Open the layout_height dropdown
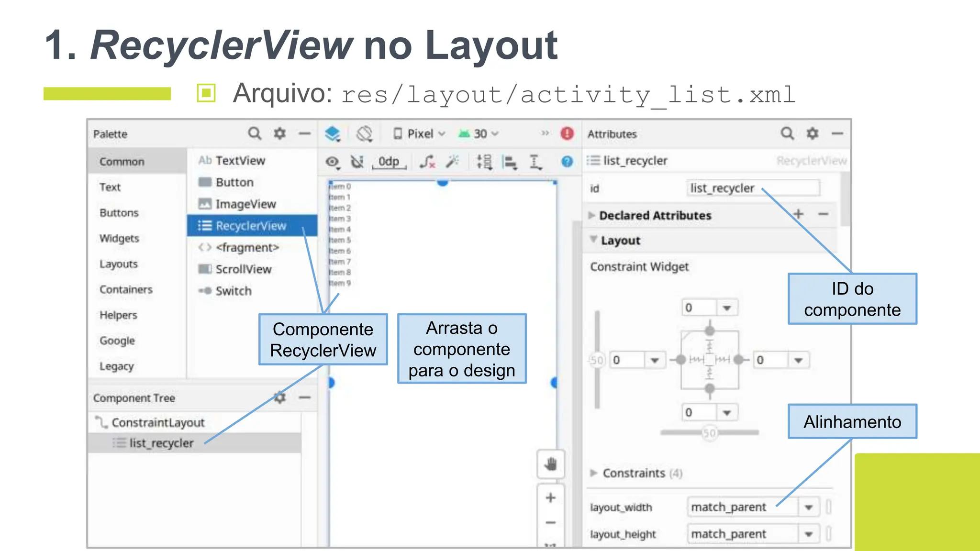980x551 pixels. (809, 534)
